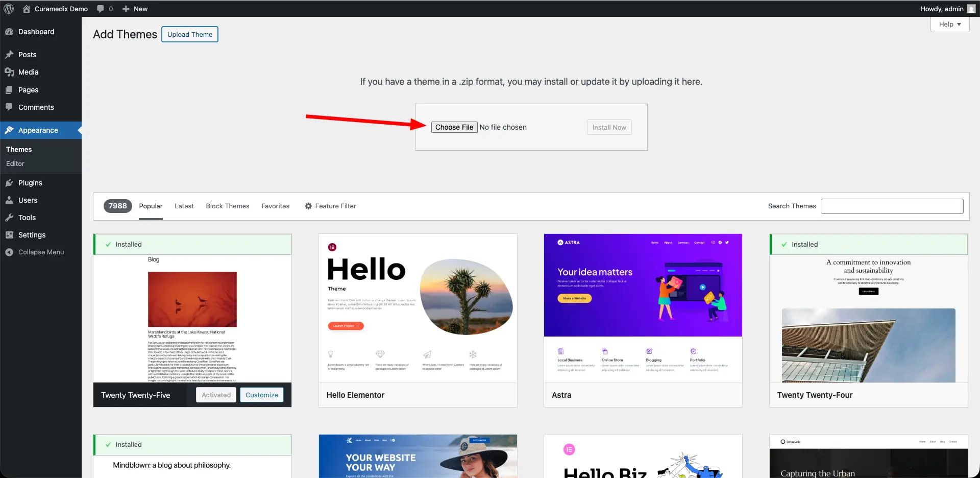Open Dashboard via the sidebar gauge icon
The width and height of the screenshot is (980, 478).
coord(10,32)
